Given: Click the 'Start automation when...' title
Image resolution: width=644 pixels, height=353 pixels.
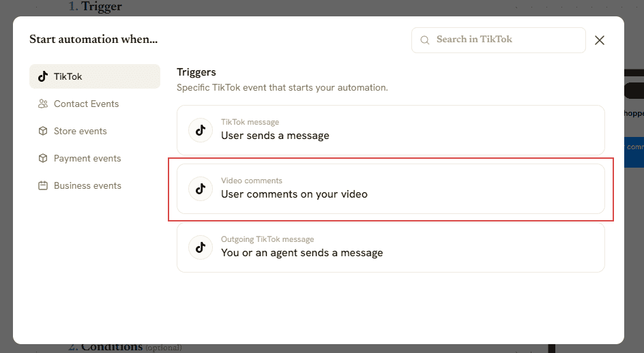Looking at the screenshot, I should [93, 39].
